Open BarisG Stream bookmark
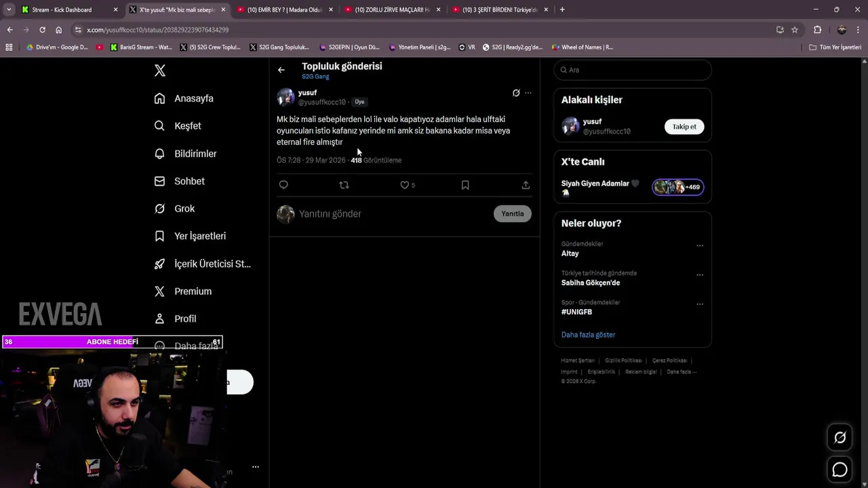The height and width of the screenshot is (488, 868). click(x=140, y=47)
